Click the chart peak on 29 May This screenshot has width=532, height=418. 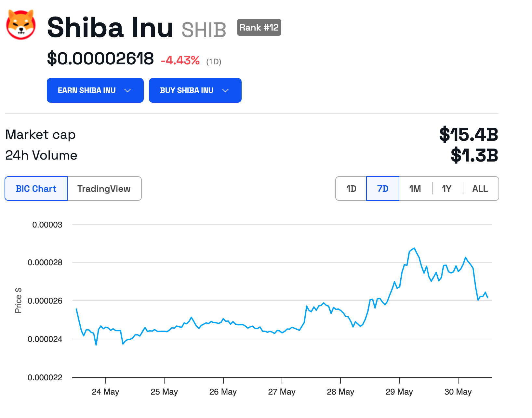point(414,248)
